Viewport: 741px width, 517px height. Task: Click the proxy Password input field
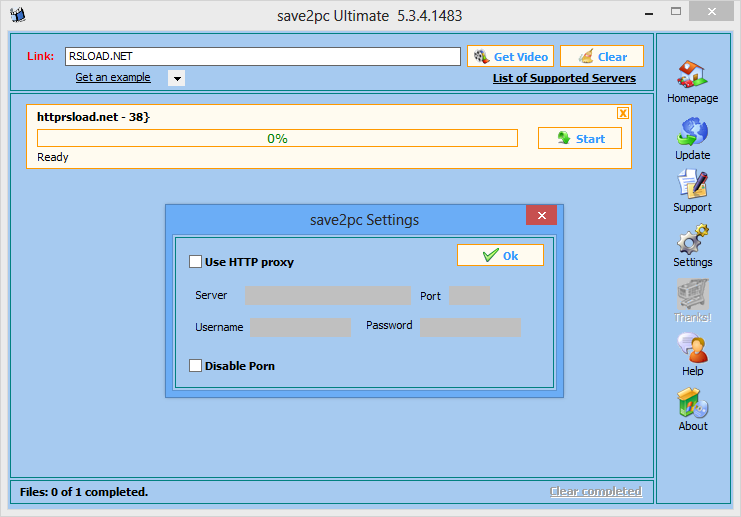point(471,327)
